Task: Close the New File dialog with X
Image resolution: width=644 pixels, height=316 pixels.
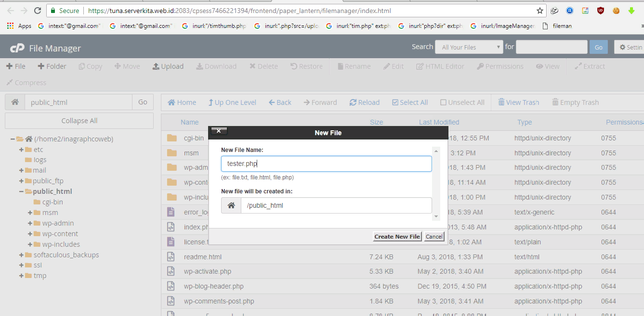Action: click(x=219, y=131)
